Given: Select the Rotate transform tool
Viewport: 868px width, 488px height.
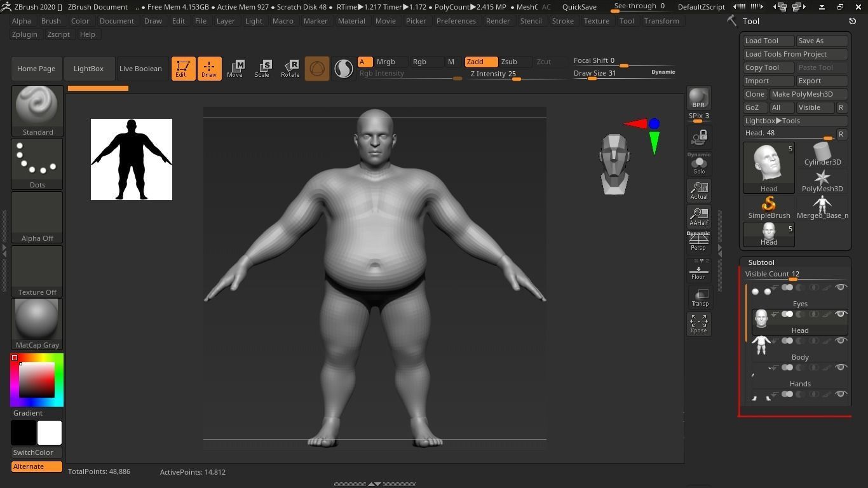Looking at the screenshot, I should click(290, 69).
